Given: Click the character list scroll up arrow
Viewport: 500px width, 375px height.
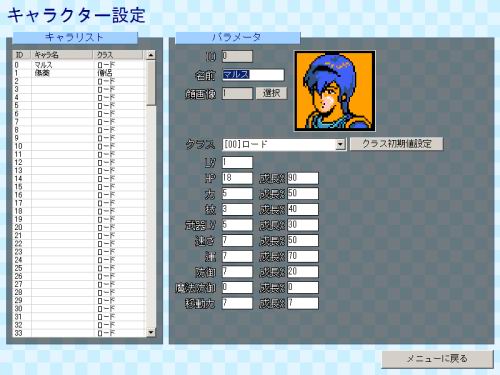Looking at the screenshot, I should click(151, 55).
